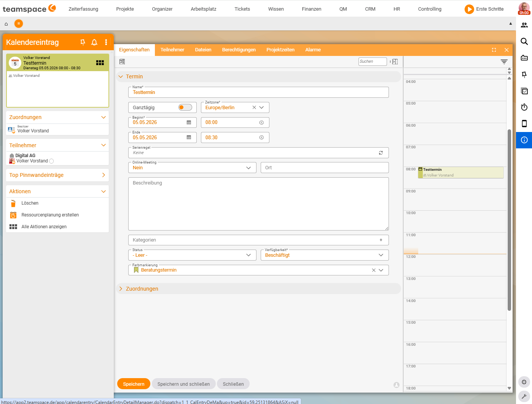The height and width of the screenshot is (404, 532).
Task: Open the tasks checklist icon in right sidebar
Action: (x=524, y=91)
